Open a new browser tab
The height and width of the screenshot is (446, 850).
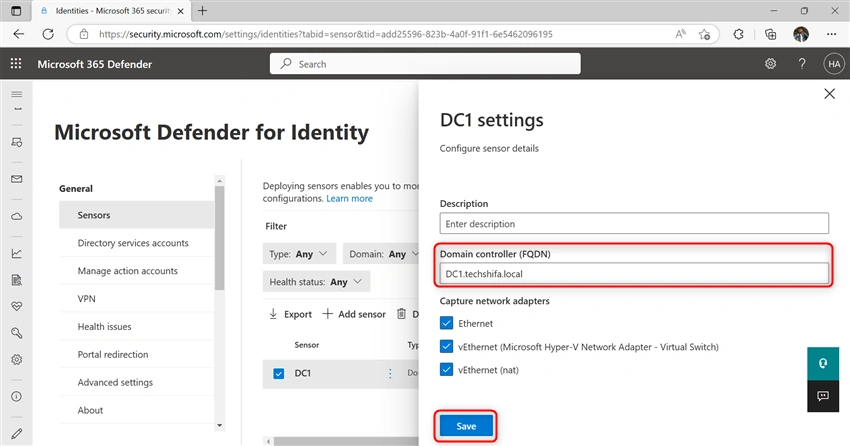coord(202,11)
